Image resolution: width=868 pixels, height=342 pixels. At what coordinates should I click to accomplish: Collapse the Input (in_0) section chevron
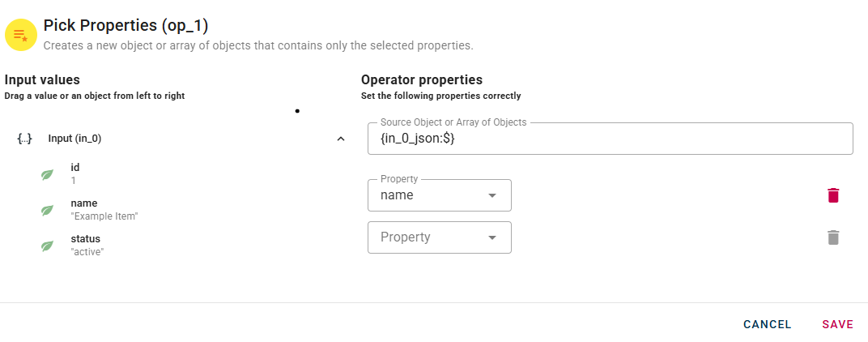(x=341, y=139)
